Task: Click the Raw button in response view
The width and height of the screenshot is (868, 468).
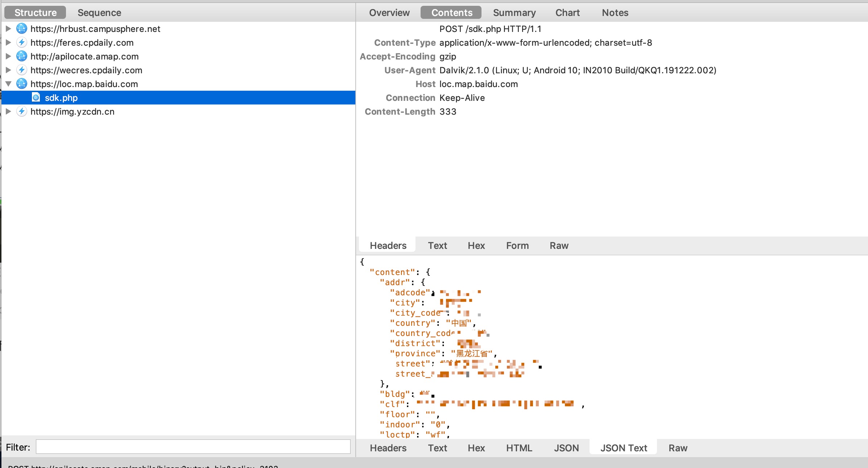Action: coord(677,448)
